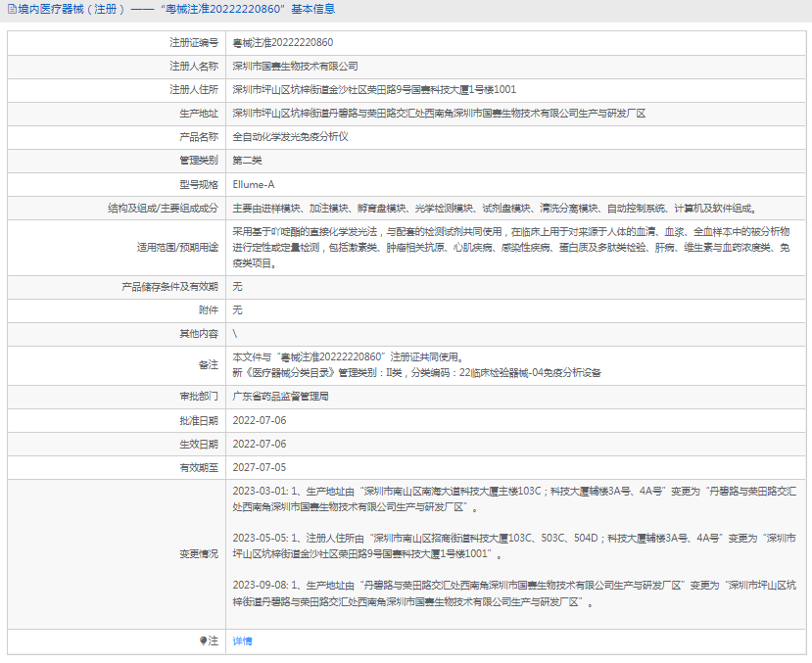This screenshot has height=663, width=812.
Task: Click the 生产地址 field label
Action: [199, 114]
